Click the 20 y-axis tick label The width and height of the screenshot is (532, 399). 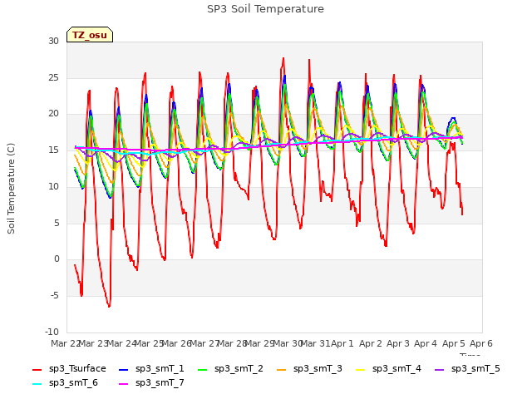[x=53, y=114]
